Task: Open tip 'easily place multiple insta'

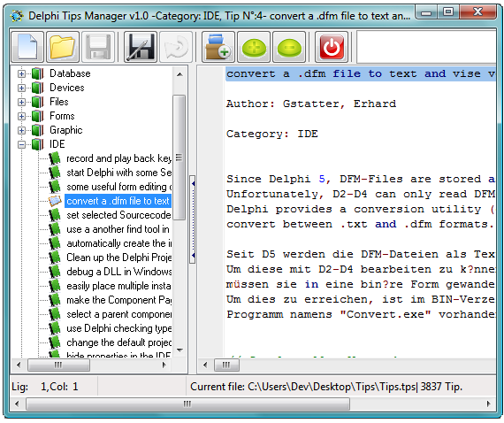Action: [119, 286]
